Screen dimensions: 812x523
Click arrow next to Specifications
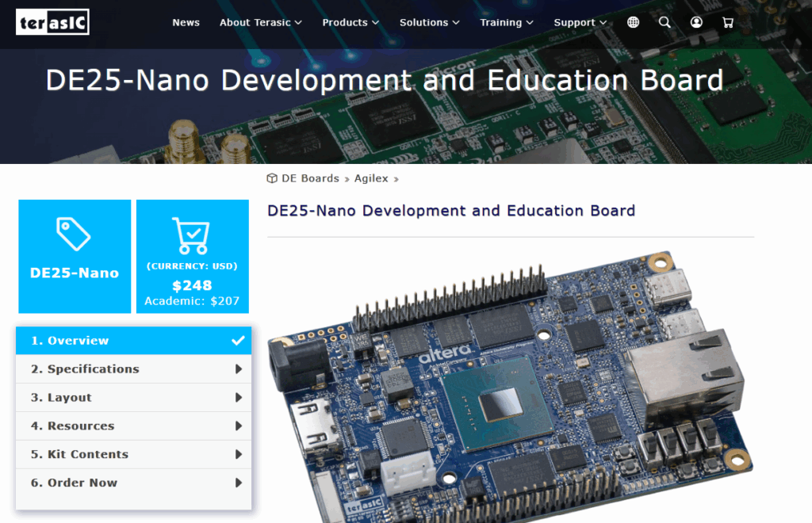[239, 368]
